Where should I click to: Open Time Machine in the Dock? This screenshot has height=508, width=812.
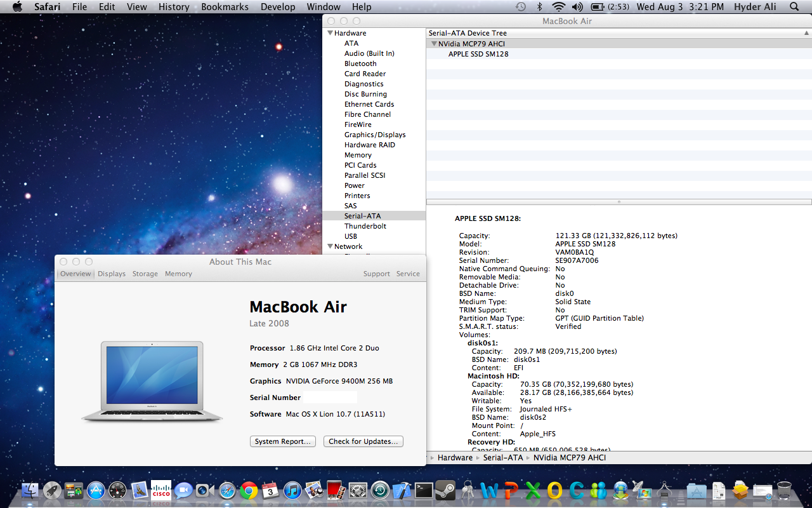click(x=380, y=490)
